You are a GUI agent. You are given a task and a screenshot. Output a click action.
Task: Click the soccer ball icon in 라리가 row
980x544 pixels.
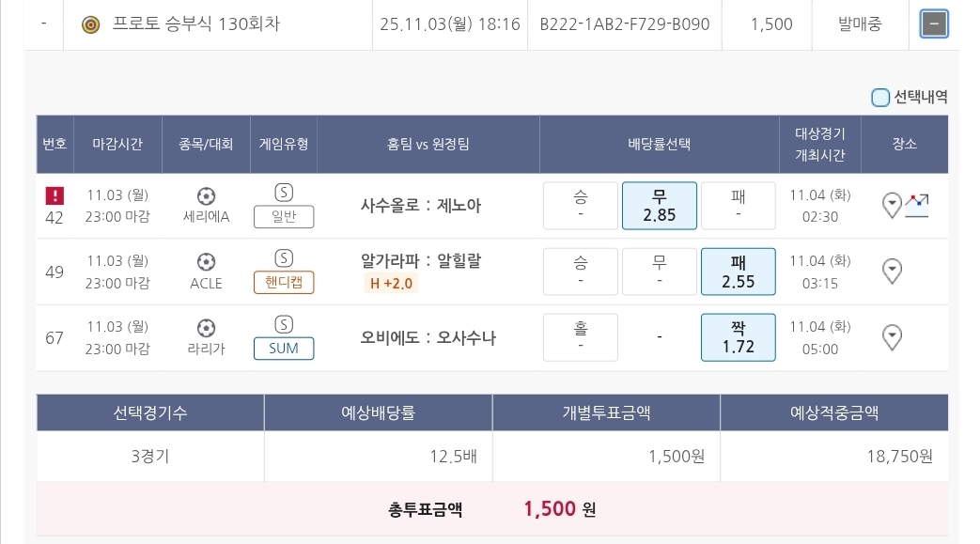[x=206, y=327]
